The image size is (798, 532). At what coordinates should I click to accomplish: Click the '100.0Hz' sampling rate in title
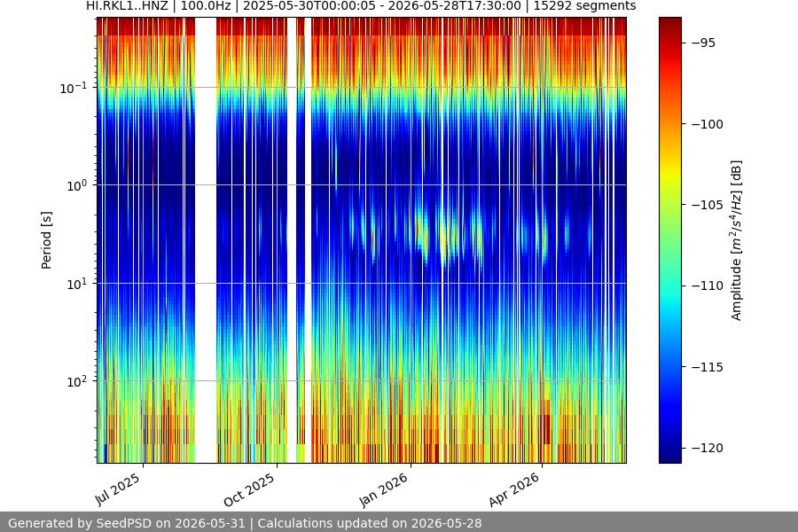[x=206, y=5]
